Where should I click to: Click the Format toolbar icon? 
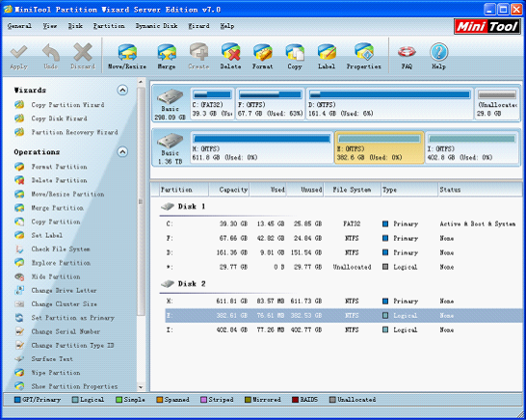point(262,57)
